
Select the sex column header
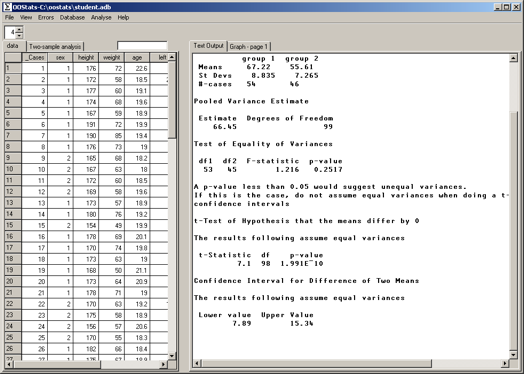coord(60,58)
